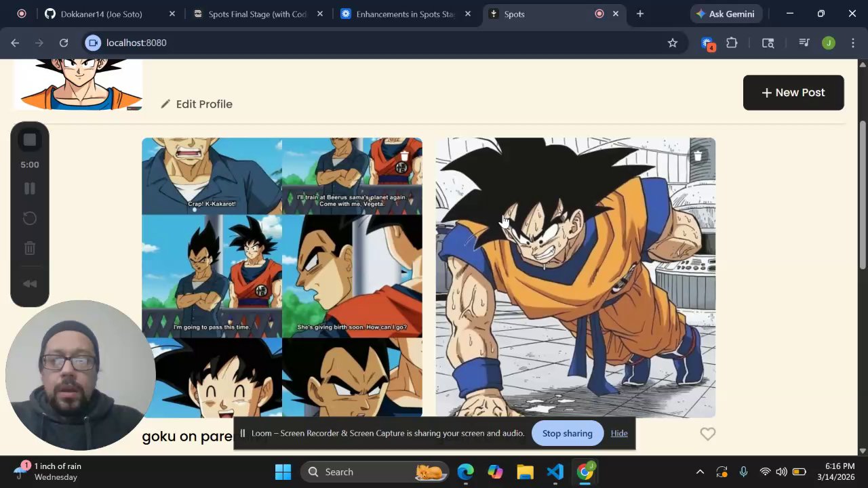Go back in browser history
868x488 pixels.
click(15, 43)
